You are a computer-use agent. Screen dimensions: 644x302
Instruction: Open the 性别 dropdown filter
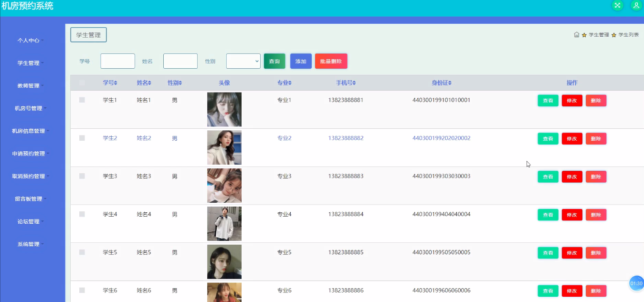click(243, 61)
